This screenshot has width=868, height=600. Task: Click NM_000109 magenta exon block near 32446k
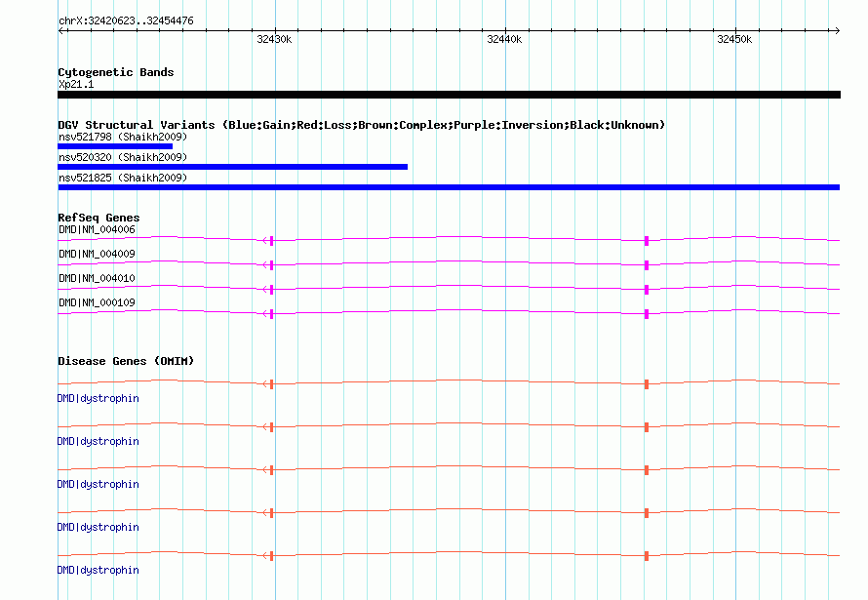(x=646, y=314)
